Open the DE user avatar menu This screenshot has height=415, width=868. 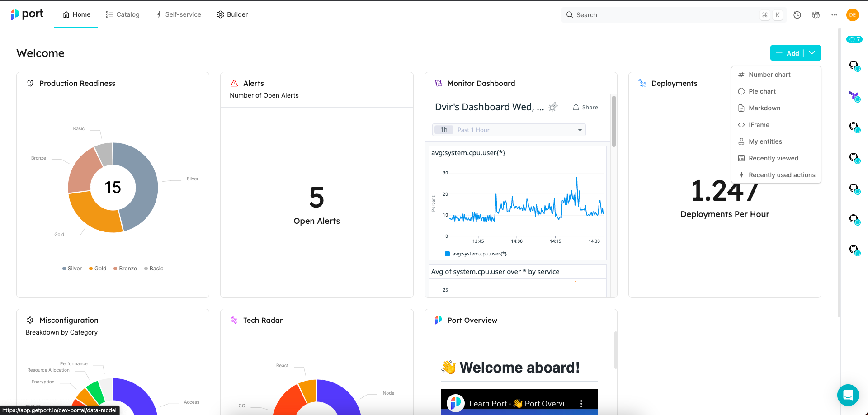(852, 15)
